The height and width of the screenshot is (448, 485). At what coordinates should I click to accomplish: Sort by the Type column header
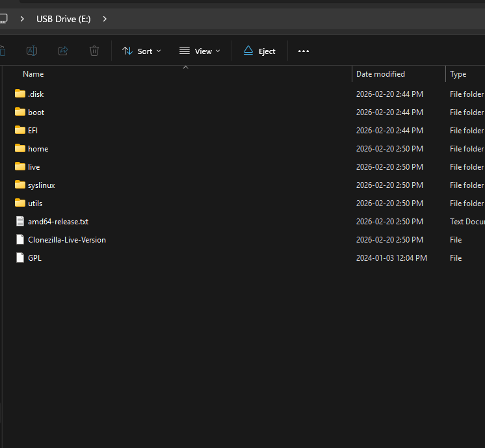[458, 74]
